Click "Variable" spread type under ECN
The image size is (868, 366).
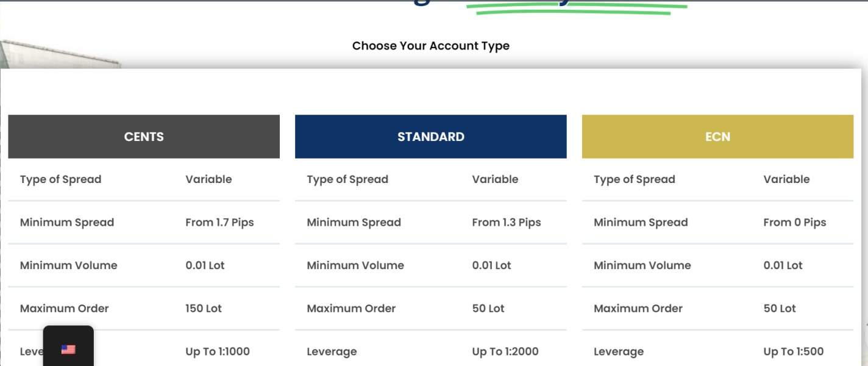(786, 179)
